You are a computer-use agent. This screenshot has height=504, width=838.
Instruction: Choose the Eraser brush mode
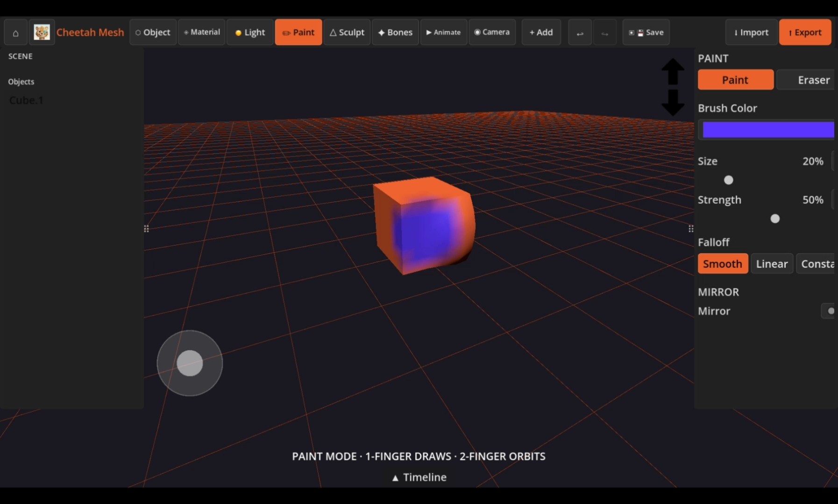pos(807,80)
